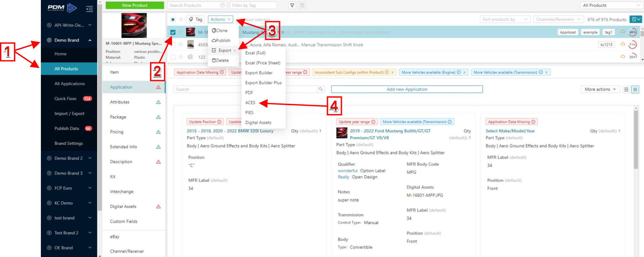This screenshot has width=644, height=257.
Task: Choose Export Builder Plus option
Action: [263, 83]
